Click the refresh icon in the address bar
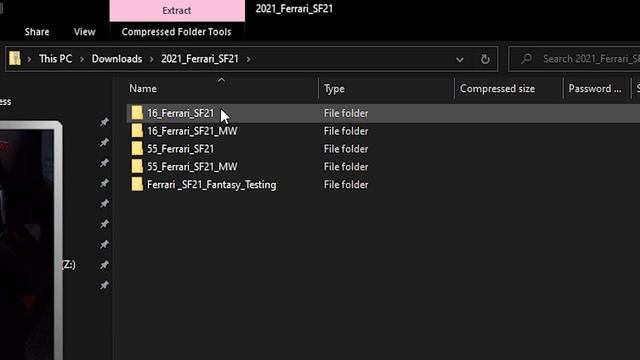The width and height of the screenshot is (640, 360). (485, 59)
